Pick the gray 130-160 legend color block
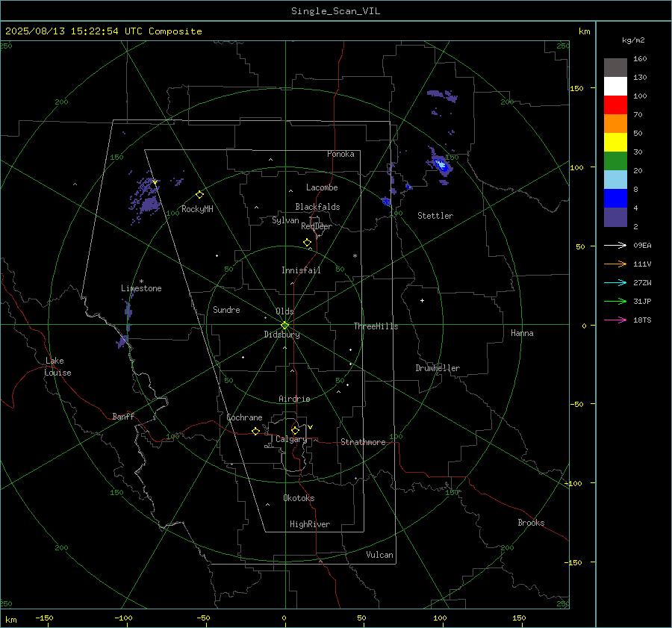This screenshot has width=672, height=628. [615, 68]
